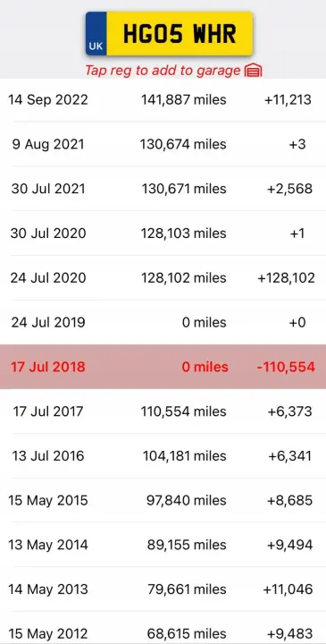Tap the HG05 WHR registration plate
326x644 pixels.
tap(169, 34)
